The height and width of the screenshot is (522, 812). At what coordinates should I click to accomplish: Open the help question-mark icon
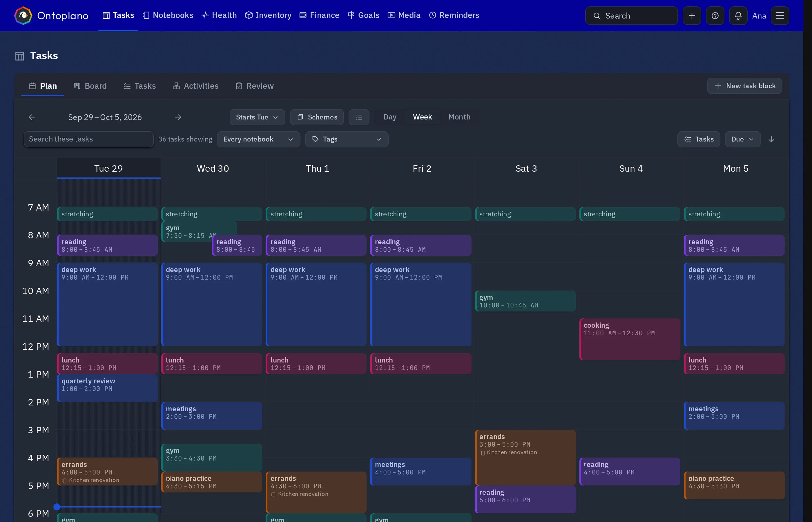pos(715,16)
